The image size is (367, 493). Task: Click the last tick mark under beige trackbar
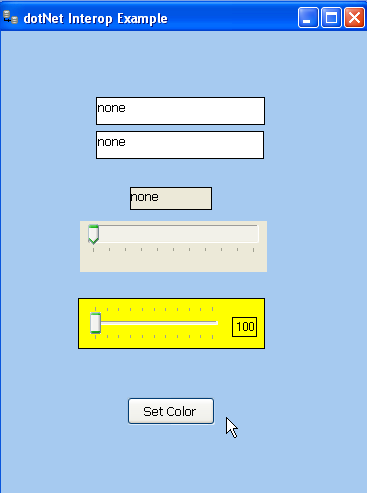pos(254,250)
